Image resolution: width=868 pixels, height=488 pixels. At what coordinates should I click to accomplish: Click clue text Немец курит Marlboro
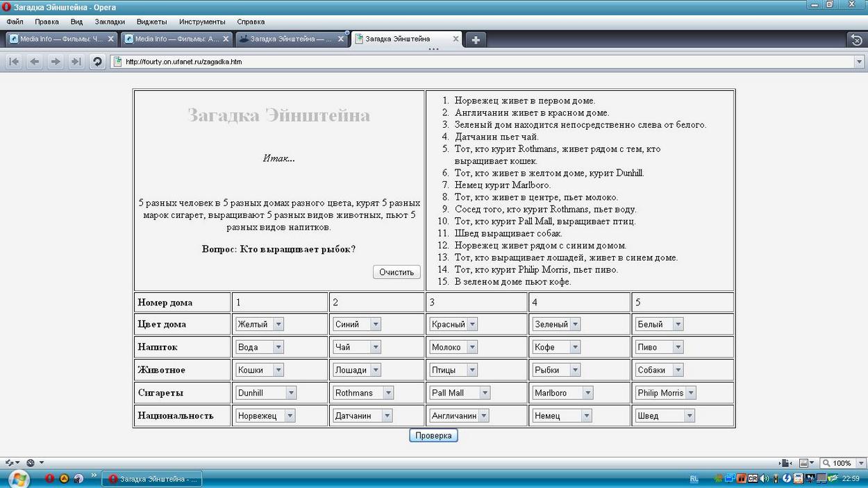point(503,185)
